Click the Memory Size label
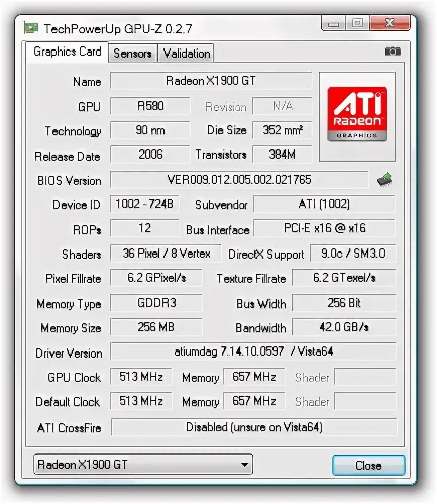 coord(71,328)
